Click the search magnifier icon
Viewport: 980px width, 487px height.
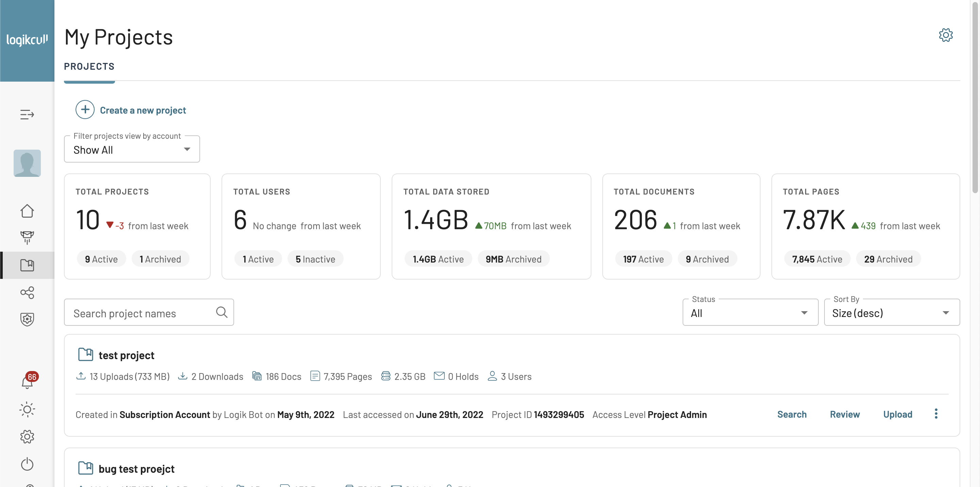coord(222,313)
